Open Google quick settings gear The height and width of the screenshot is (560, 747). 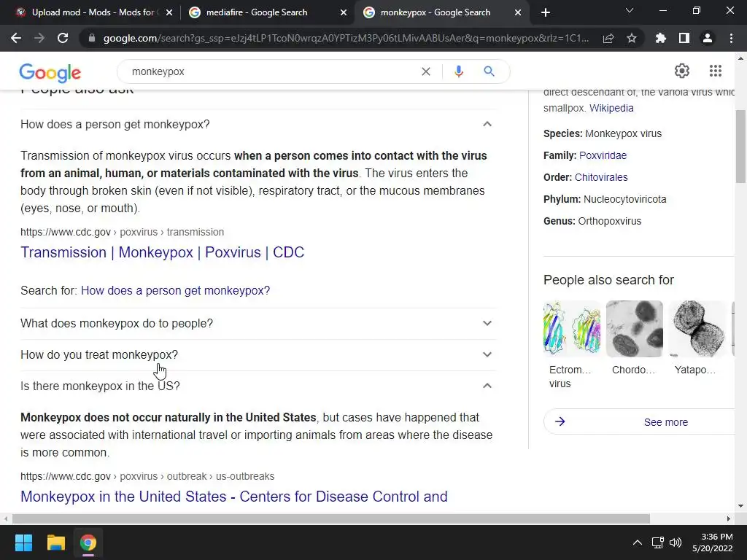(x=682, y=71)
